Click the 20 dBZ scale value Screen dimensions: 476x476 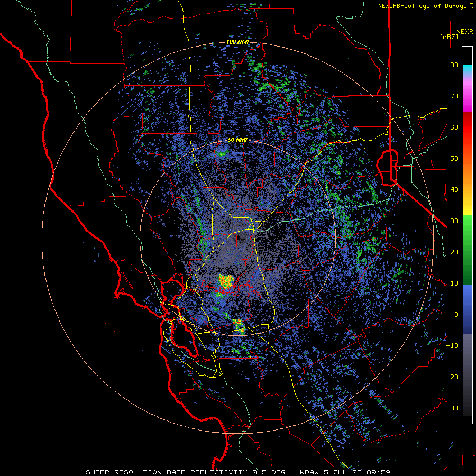[x=454, y=252]
